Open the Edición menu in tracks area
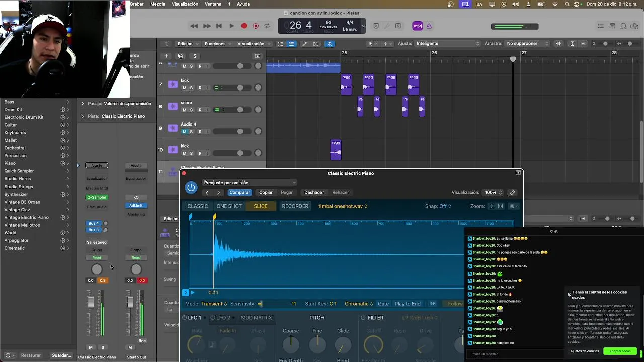The image size is (644, 362). [187, 44]
